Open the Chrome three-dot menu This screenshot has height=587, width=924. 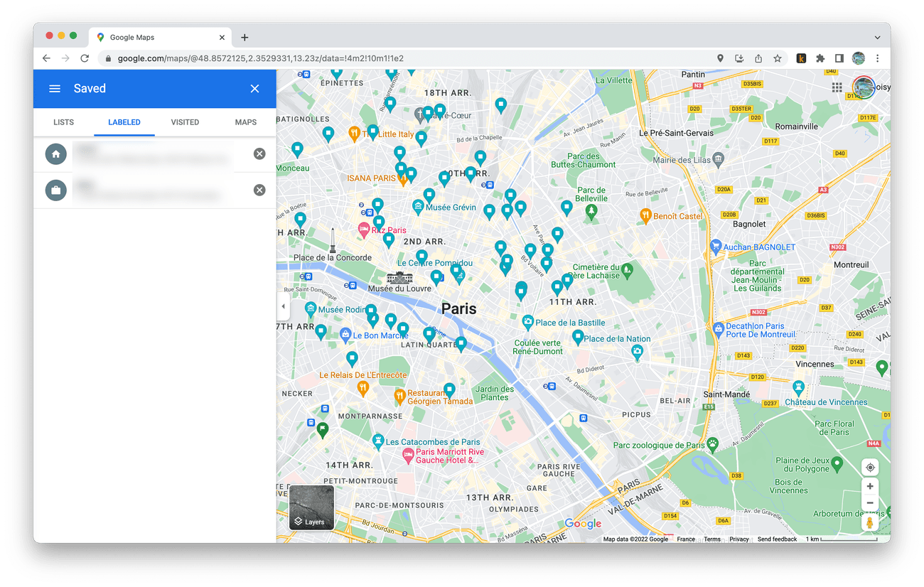tap(878, 58)
